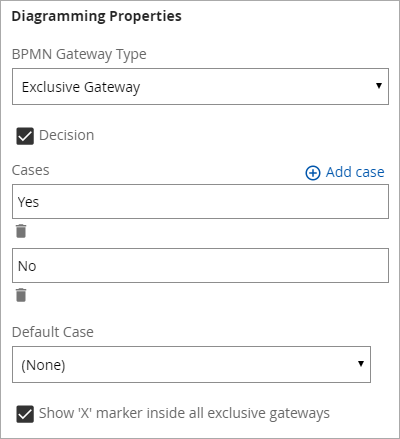
Task: Click the Show 'X' marker label text
Action: click(x=184, y=413)
